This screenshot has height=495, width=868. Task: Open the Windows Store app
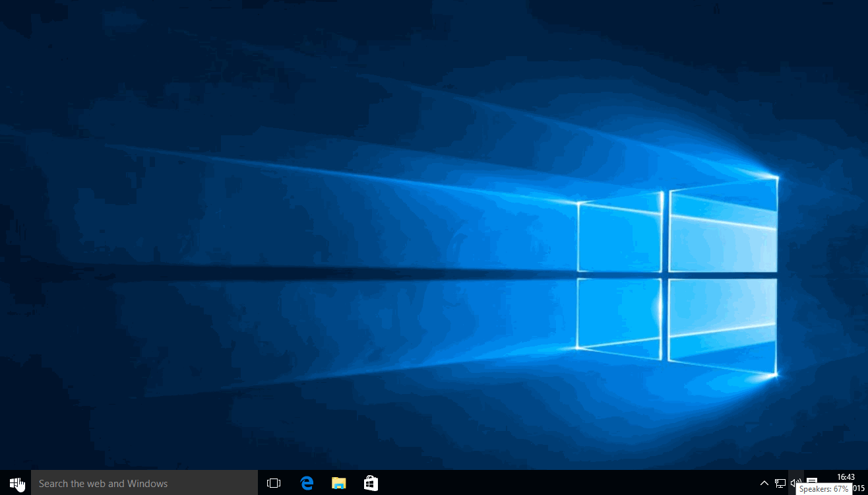[371, 483]
